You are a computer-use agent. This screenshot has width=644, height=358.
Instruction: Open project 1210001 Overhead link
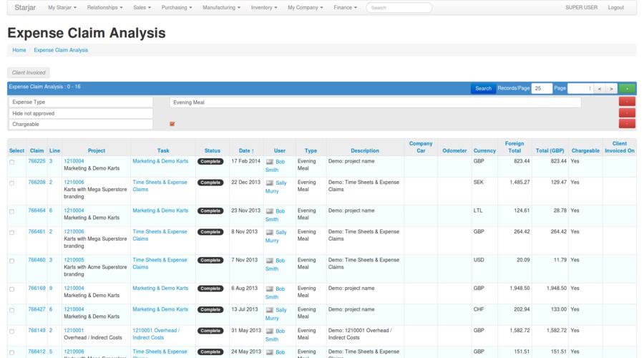(74, 331)
